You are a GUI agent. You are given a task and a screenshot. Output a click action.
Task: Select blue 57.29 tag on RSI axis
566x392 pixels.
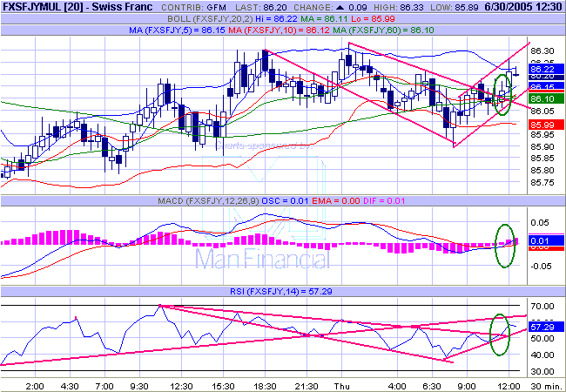[x=546, y=327]
